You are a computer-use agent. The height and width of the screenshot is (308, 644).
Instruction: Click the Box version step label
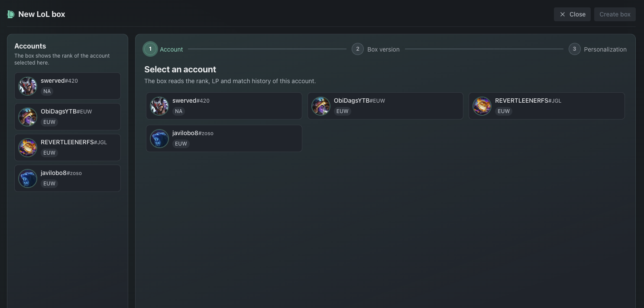(383, 49)
